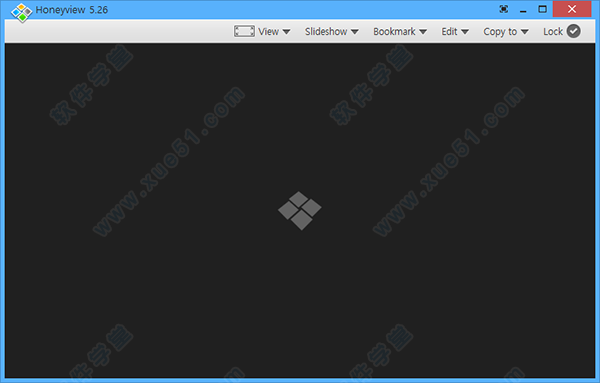Expand the View dropdown arrow
Image resolution: width=600 pixels, height=383 pixels.
[x=286, y=32]
